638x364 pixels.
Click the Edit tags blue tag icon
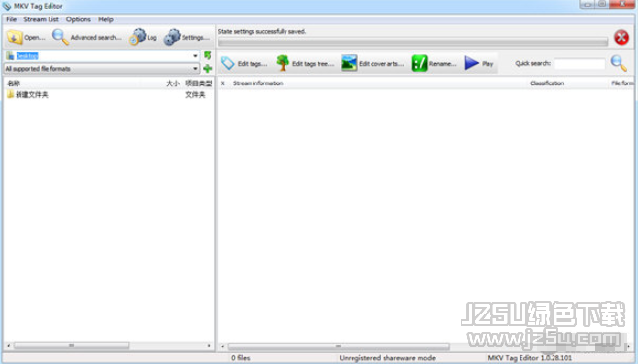[228, 63]
